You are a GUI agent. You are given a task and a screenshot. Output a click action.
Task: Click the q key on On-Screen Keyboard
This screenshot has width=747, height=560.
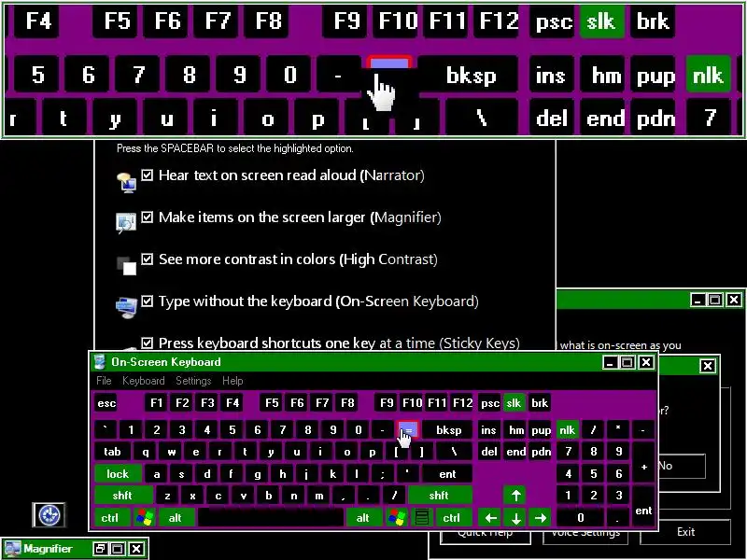coord(146,452)
